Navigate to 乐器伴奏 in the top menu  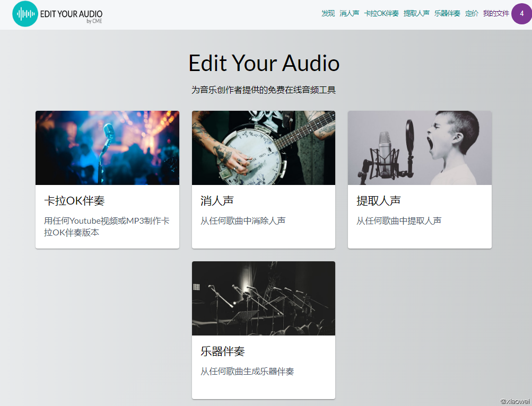pos(447,13)
